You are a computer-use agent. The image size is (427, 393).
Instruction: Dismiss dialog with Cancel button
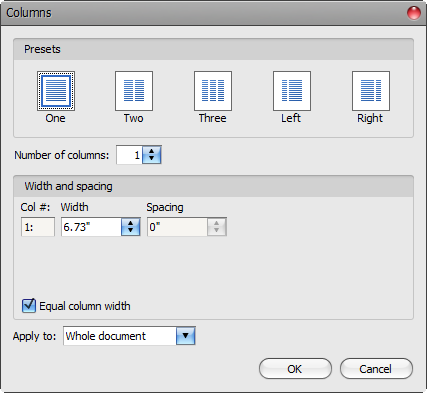tap(376, 369)
